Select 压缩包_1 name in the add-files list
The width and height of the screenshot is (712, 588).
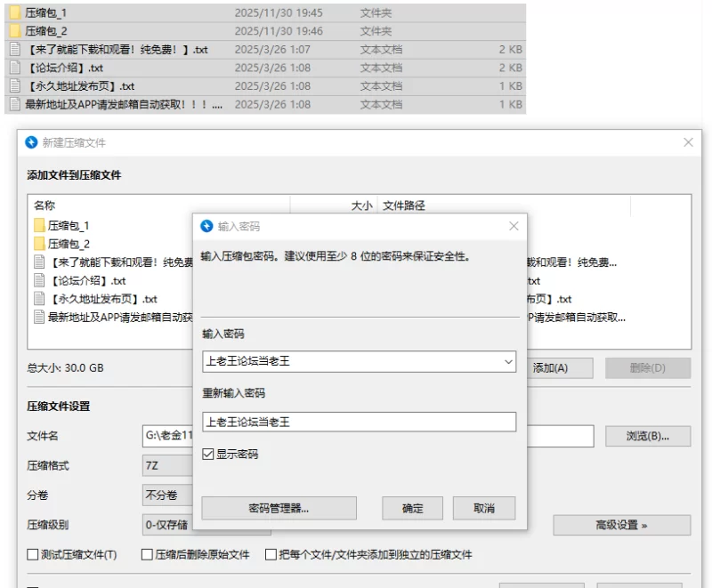tap(69, 225)
